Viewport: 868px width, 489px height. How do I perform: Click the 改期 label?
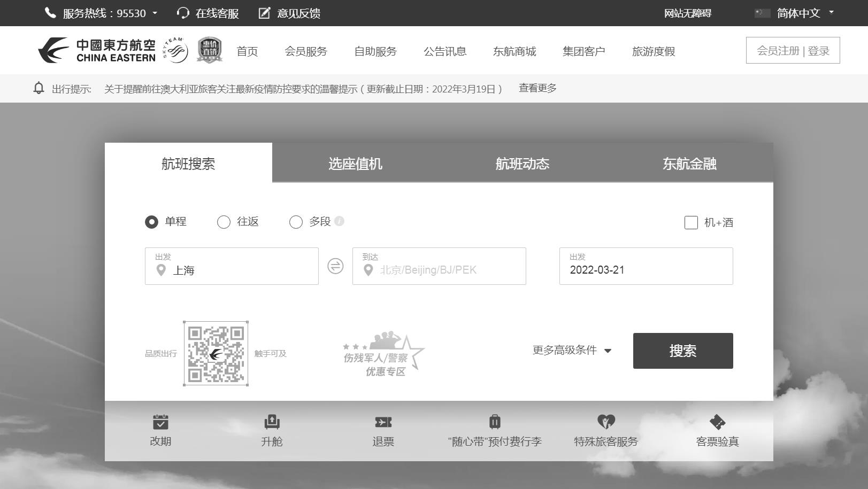pyautogui.click(x=160, y=441)
